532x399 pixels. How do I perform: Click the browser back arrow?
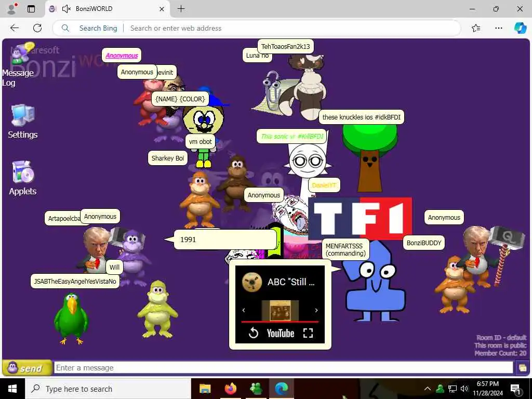click(15, 28)
